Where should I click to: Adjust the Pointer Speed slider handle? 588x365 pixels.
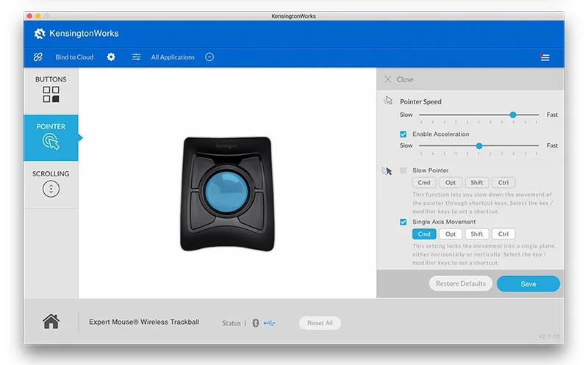513,115
